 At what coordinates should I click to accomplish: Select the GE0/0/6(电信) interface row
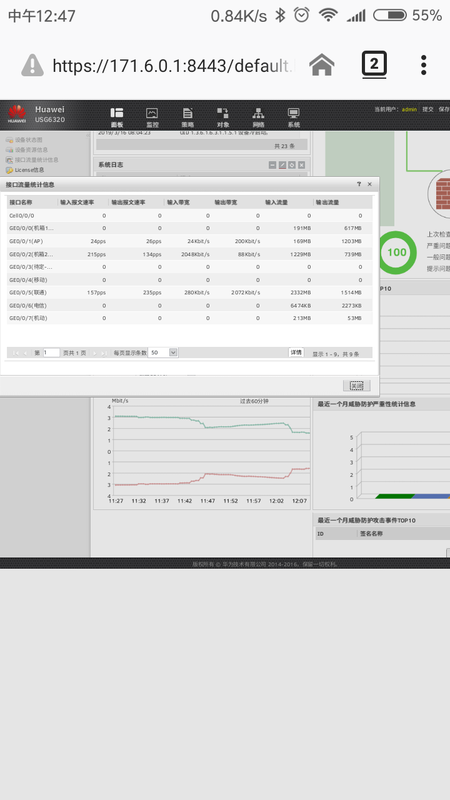coord(189,305)
